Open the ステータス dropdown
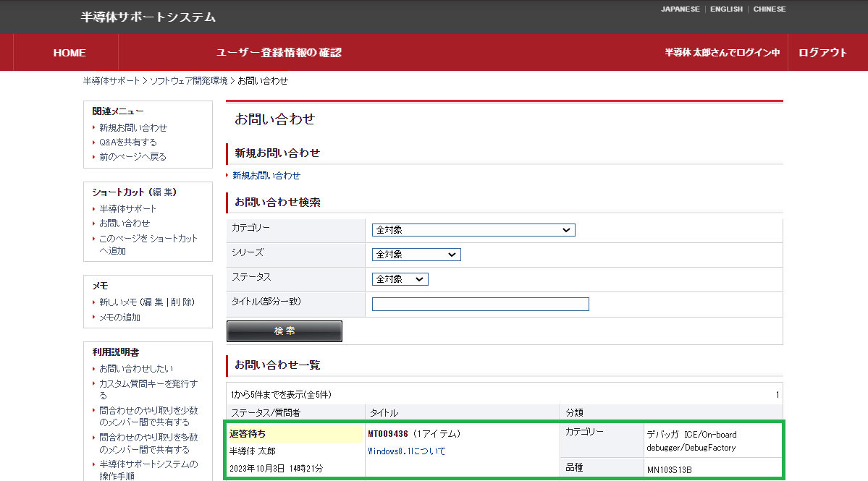 tap(400, 279)
